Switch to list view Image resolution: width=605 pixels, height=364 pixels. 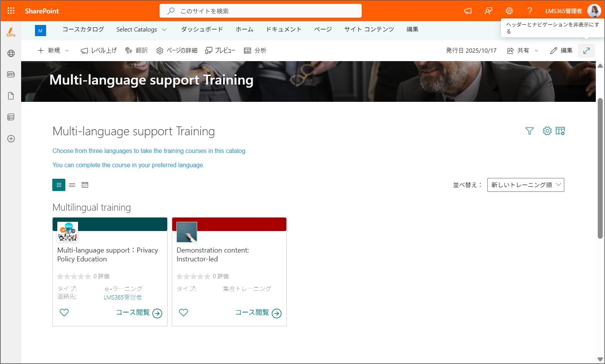coord(72,185)
